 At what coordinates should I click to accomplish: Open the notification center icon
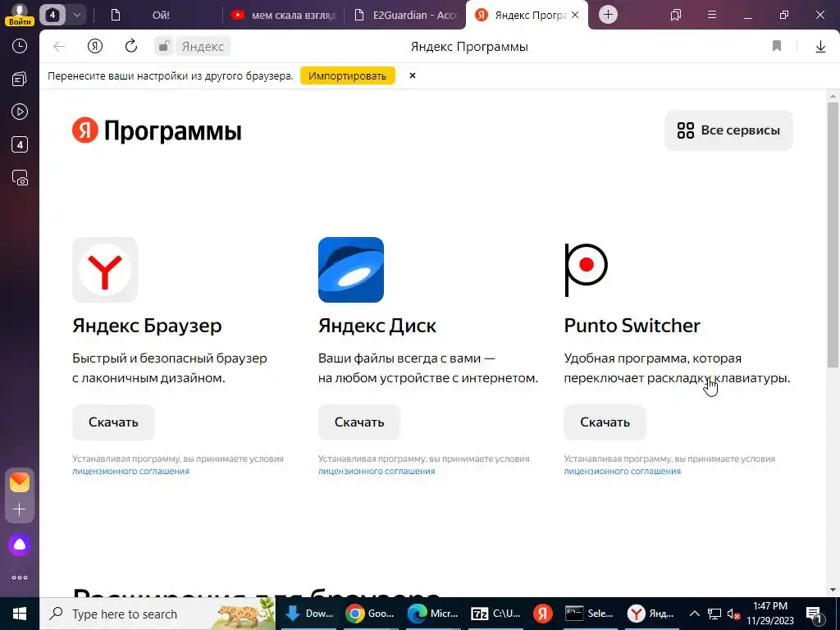pos(815,614)
